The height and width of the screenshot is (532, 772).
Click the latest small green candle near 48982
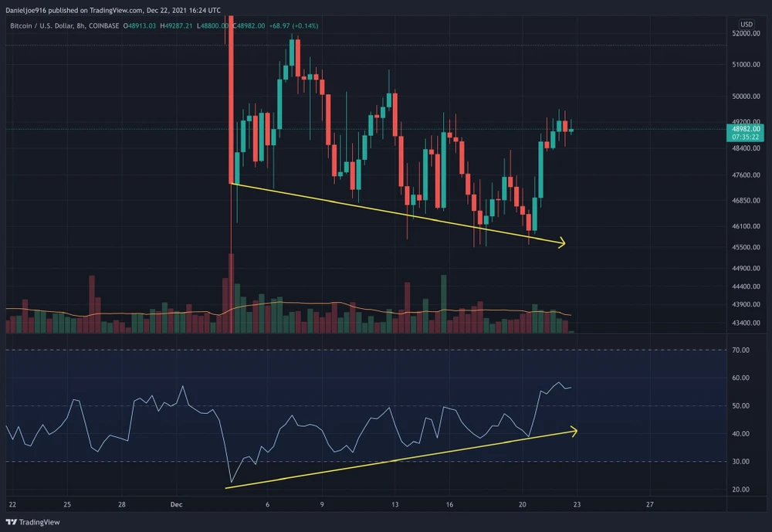point(571,130)
